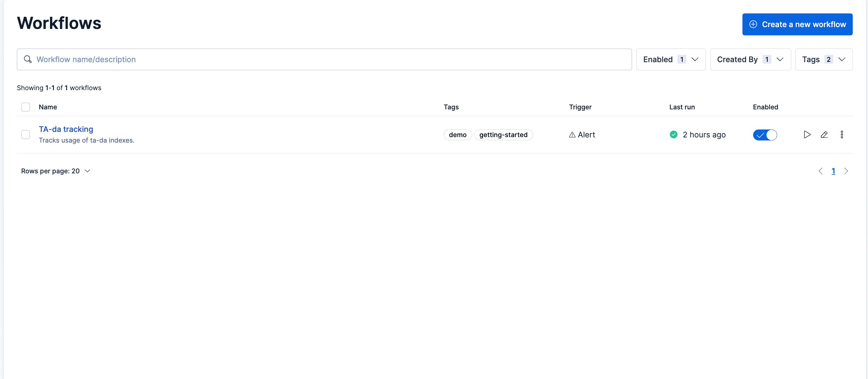This screenshot has width=868, height=379.
Task: Click the Alert trigger warning icon
Action: click(572, 135)
